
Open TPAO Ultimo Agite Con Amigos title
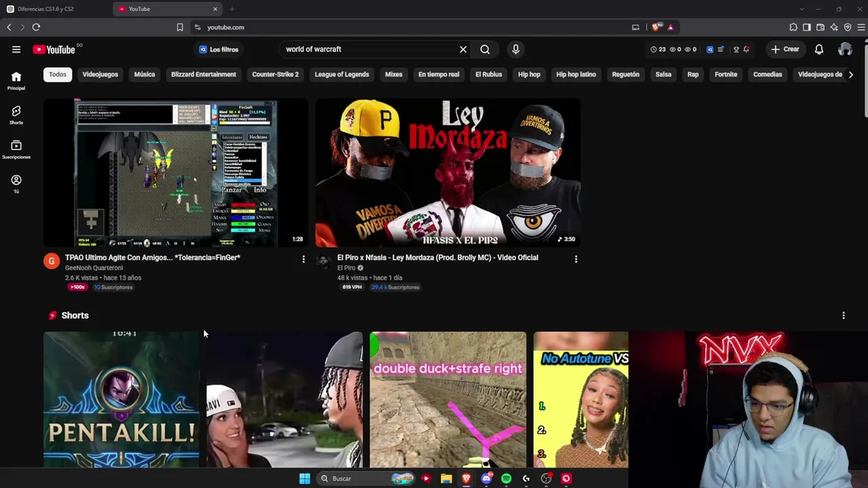(x=153, y=258)
